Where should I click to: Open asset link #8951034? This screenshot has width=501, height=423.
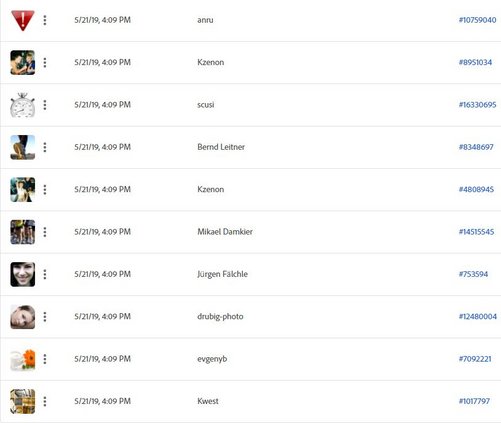(x=475, y=62)
